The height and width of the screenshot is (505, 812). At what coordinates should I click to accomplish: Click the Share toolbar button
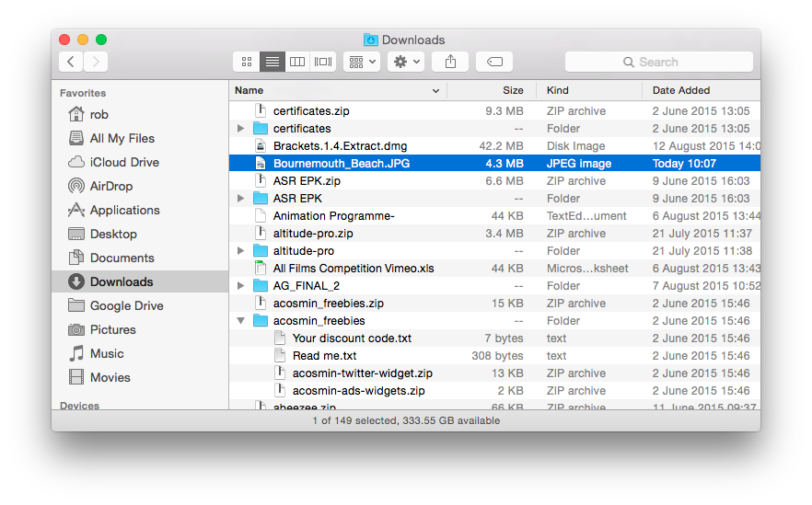450,63
